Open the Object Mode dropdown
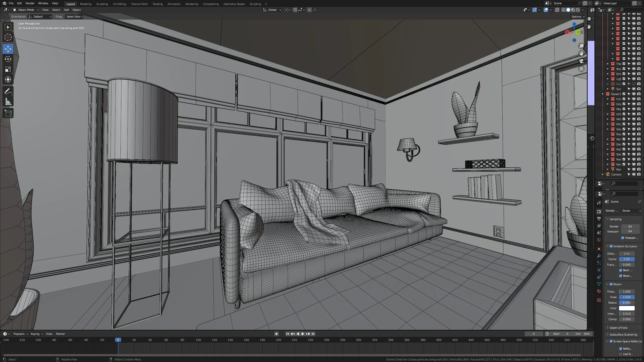The height and width of the screenshot is (362, 644). [x=25, y=10]
